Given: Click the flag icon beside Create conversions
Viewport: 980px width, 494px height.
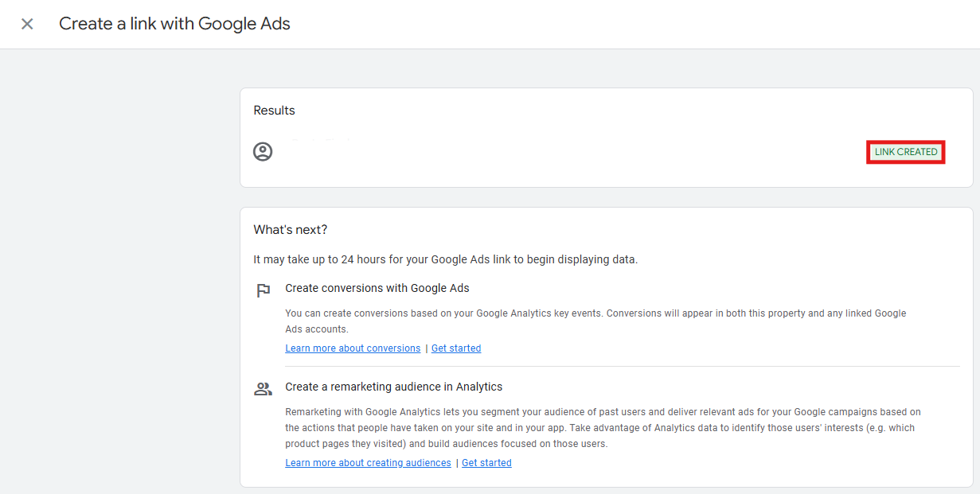Looking at the screenshot, I should 263,290.
